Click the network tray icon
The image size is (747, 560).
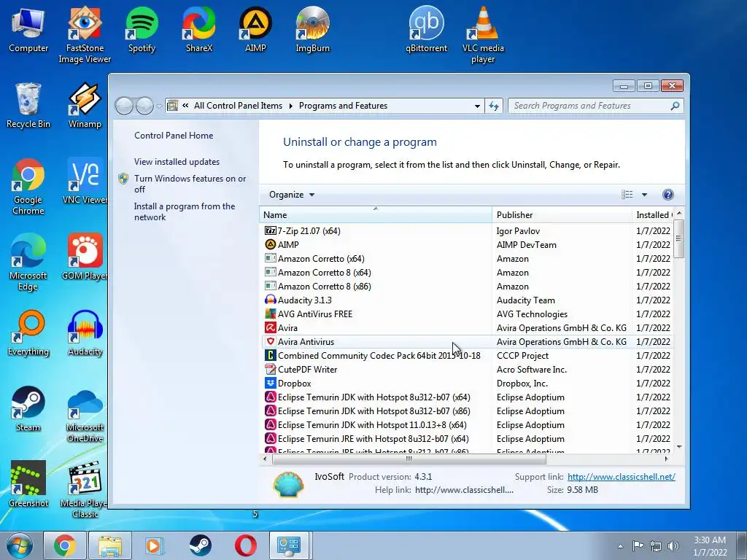[x=656, y=546]
